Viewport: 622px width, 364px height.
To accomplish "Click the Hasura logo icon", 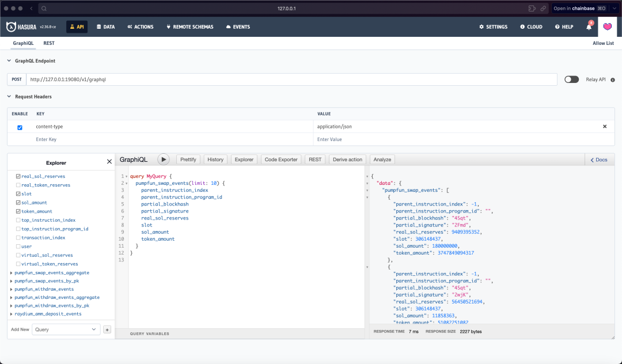I will click(11, 27).
